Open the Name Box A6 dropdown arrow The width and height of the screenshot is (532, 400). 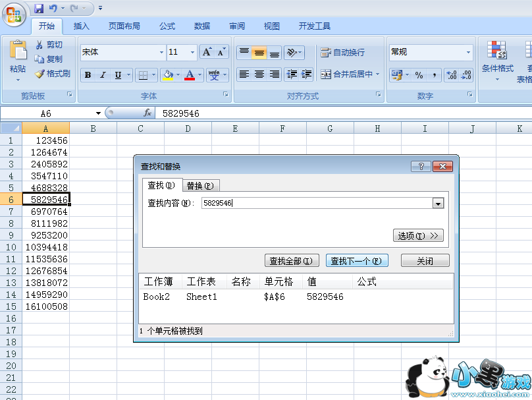point(98,113)
